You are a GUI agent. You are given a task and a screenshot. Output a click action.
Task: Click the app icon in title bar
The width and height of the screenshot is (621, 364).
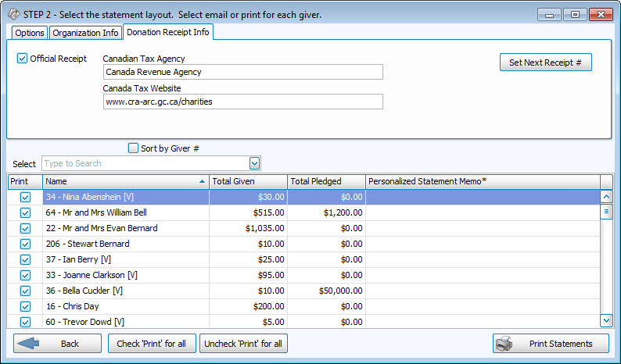(x=13, y=14)
